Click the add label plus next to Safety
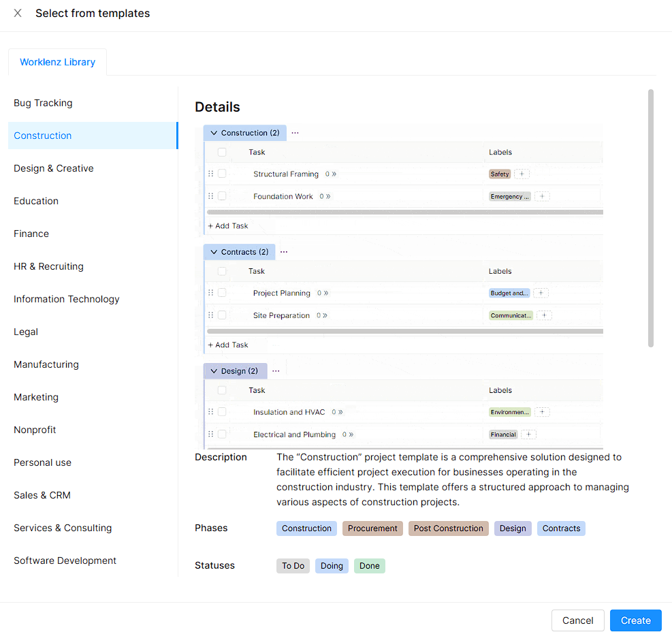This screenshot has height=632, width=672. pos(522,174)
